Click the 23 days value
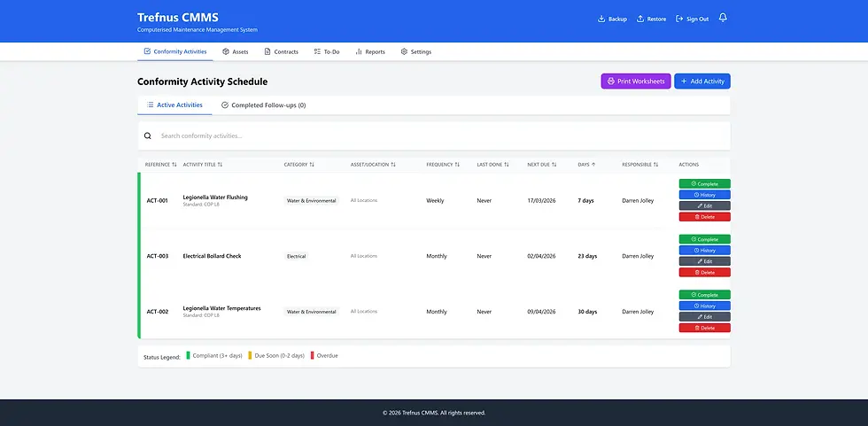Screen dimensions: 868x426 click(x=587, y=256)
